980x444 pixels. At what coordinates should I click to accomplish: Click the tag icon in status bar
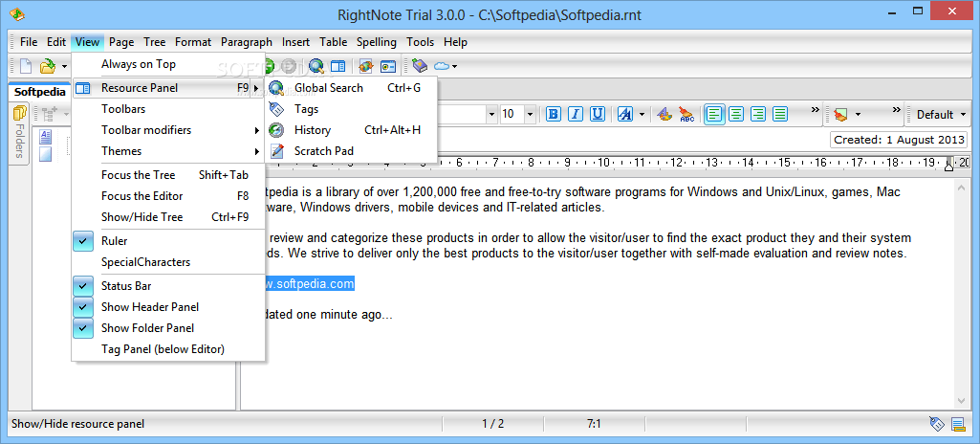coord(936,424)
